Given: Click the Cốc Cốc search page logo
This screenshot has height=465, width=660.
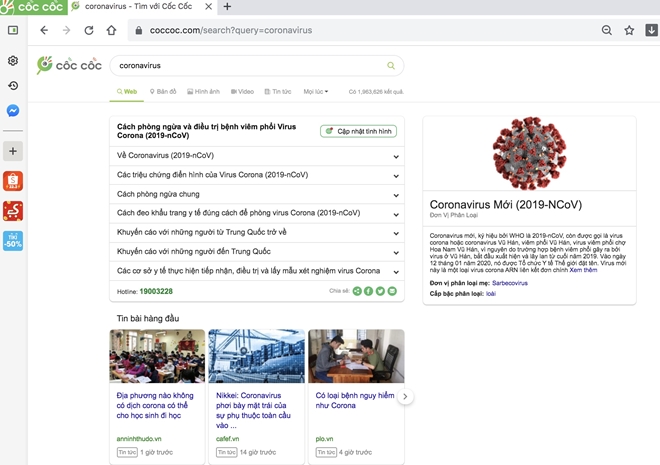Looking at the screenshot, I should click(69, 65).
